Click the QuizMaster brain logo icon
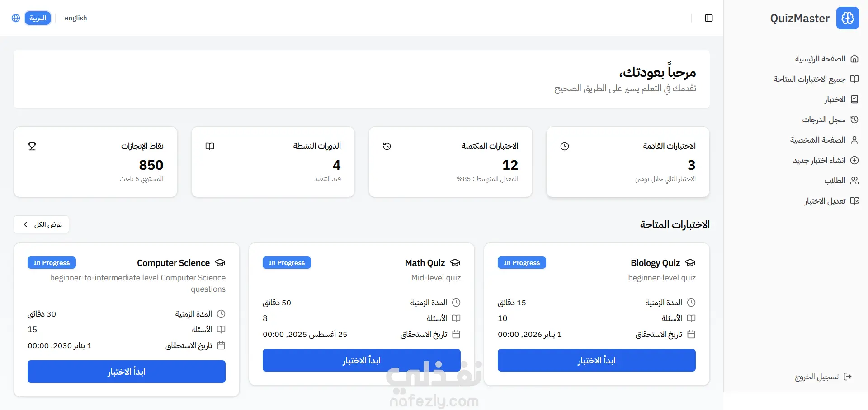The height and width of the screenshot is (410, 868). (847, 18)
